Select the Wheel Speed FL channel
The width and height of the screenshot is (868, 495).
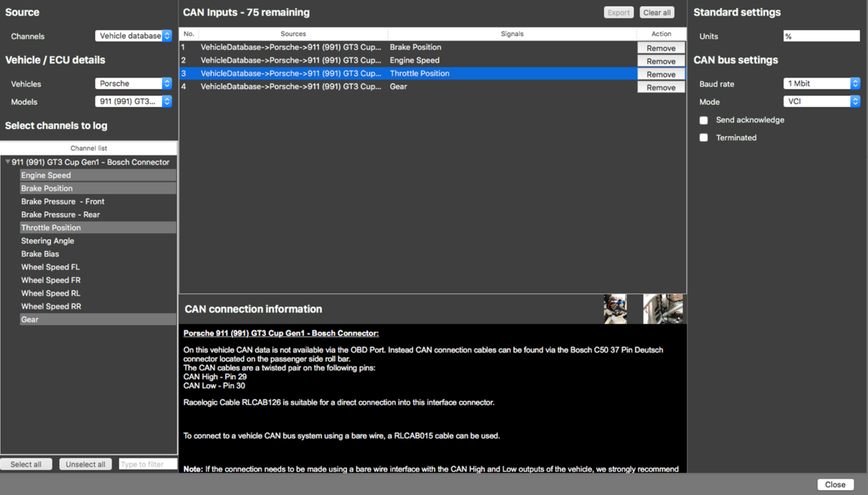(x=98, y=267)
